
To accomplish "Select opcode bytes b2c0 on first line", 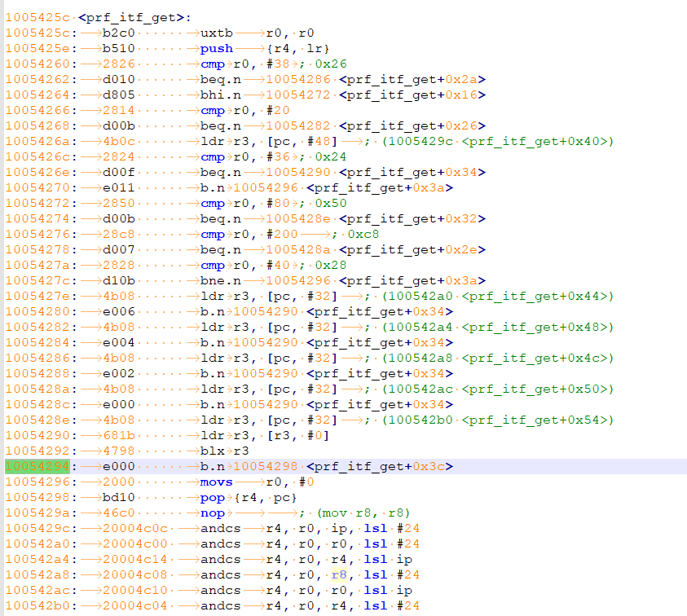I will tap(119, 33).
